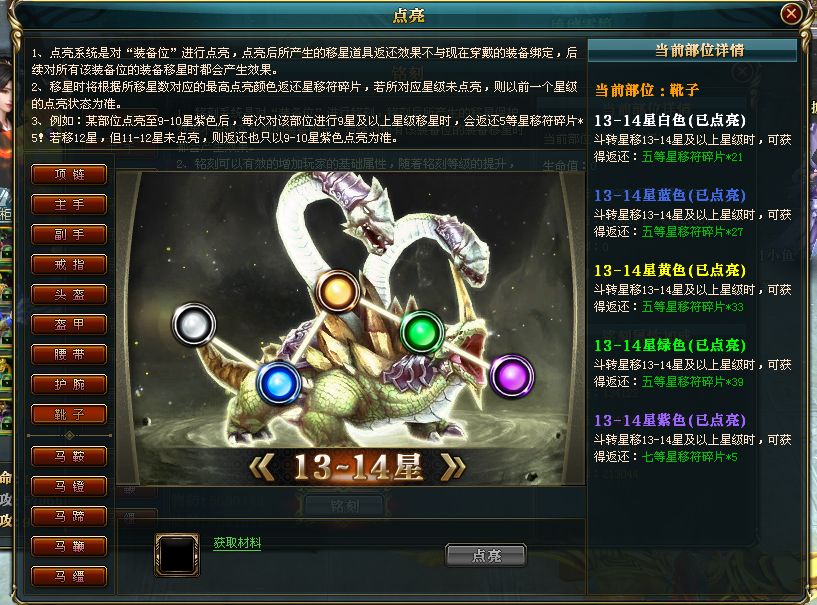The height and width of the screenshot is (605, 817).
Task: Open the 戒指 slot tab
Action: point(69,265)
